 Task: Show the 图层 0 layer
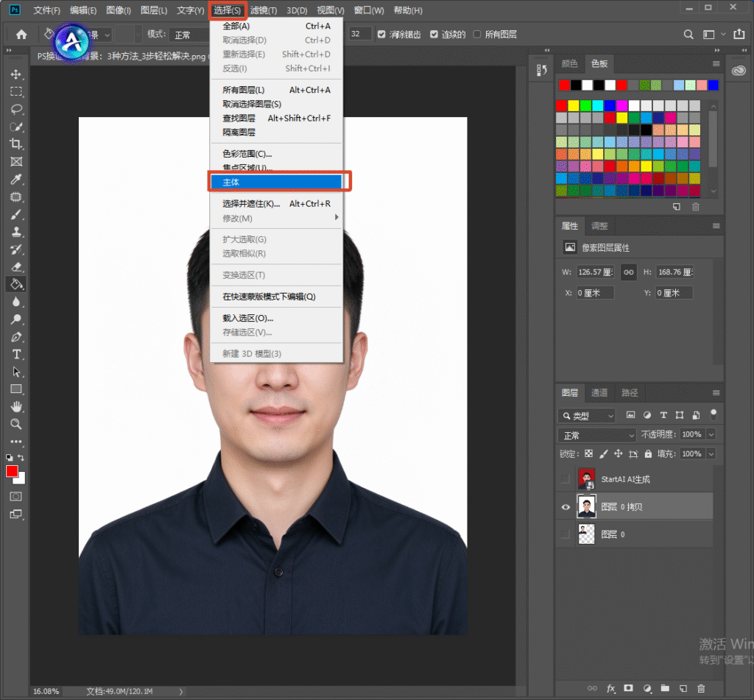(565, 534)
